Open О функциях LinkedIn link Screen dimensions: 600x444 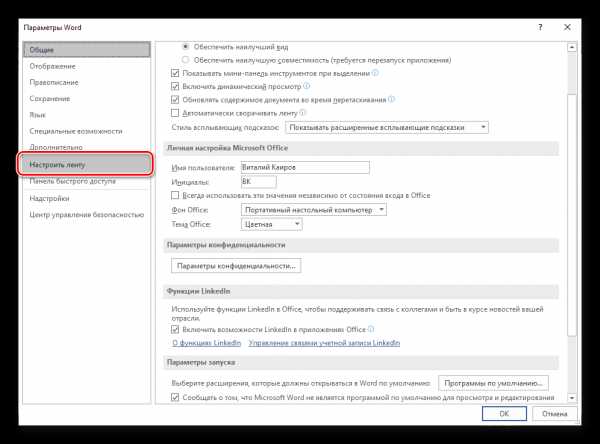(x=207, y=343)
